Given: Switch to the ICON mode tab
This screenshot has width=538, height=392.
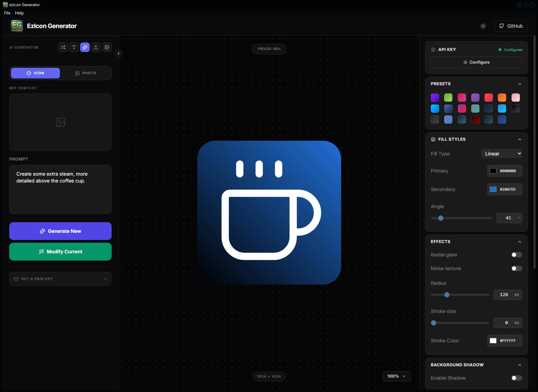Looking at the screenshot, I should tap(35, 73).
